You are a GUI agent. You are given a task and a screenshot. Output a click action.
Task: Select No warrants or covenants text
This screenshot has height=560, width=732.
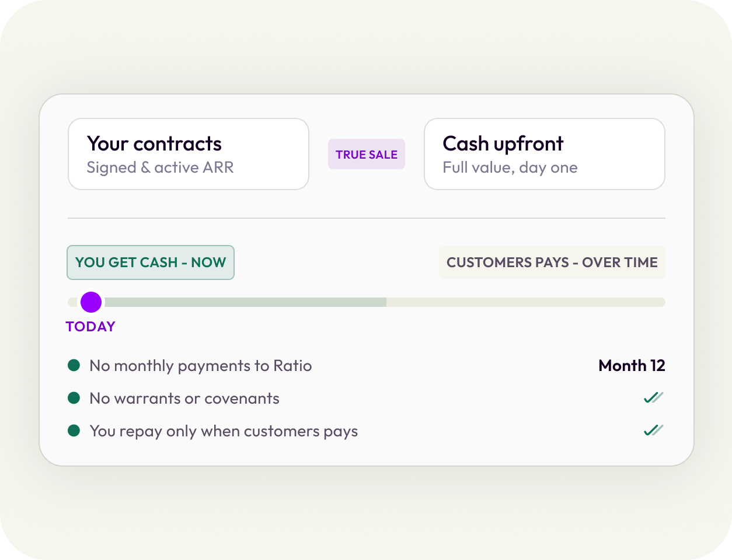click(184, 398)
